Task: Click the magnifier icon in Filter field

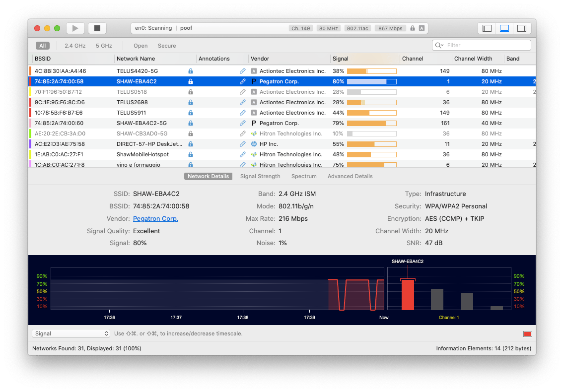Action: pos(439,45)
